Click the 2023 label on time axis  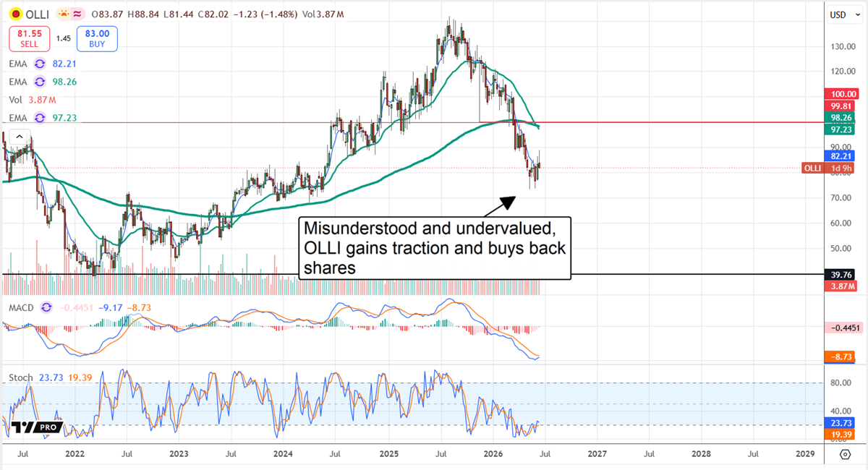point(179,453)
